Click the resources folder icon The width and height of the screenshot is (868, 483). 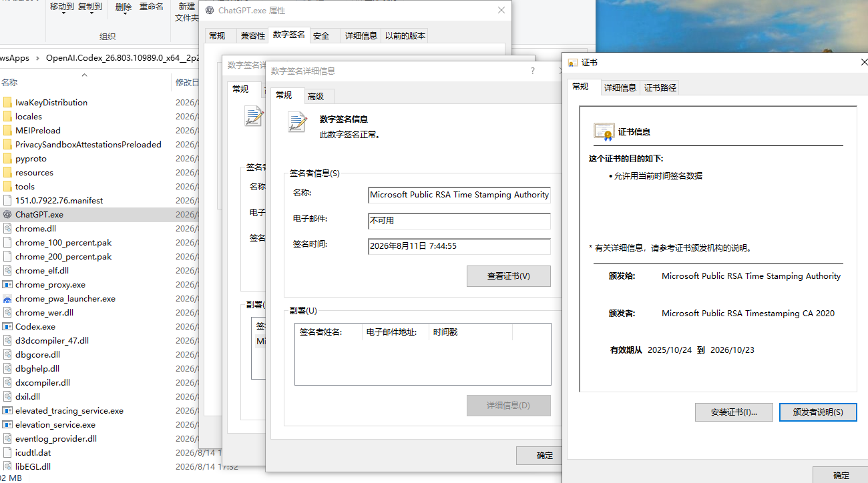(x=7, y=172)
